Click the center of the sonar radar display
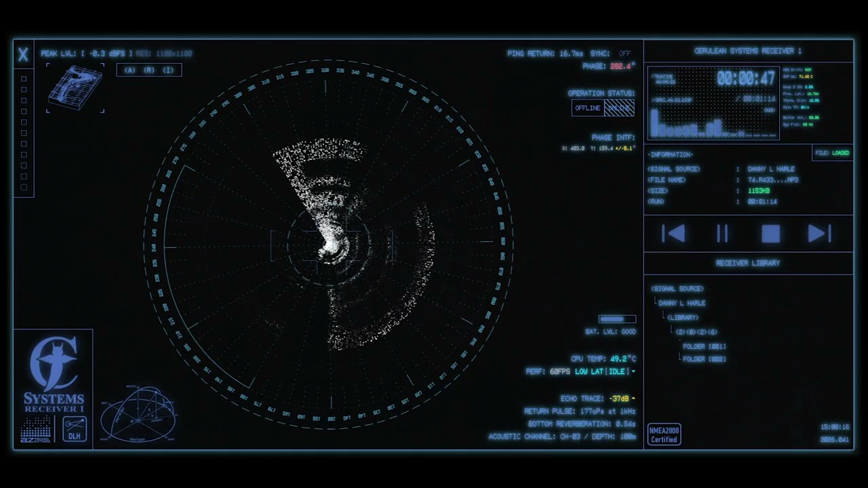Screen dimensions: 868x488 (330, 245)
